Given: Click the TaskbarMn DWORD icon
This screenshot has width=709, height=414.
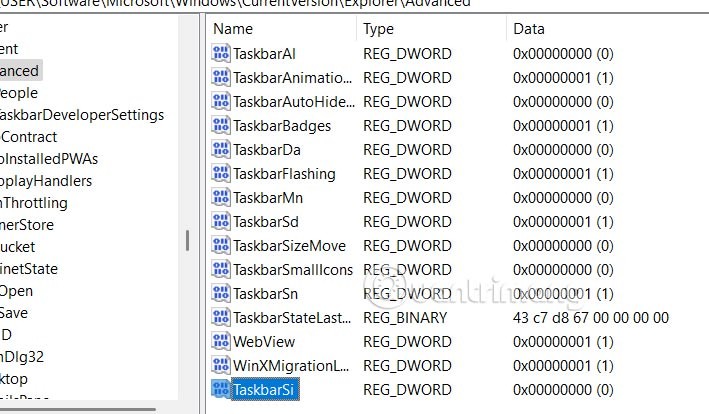Looking at the screenshot, I should 221,198.
